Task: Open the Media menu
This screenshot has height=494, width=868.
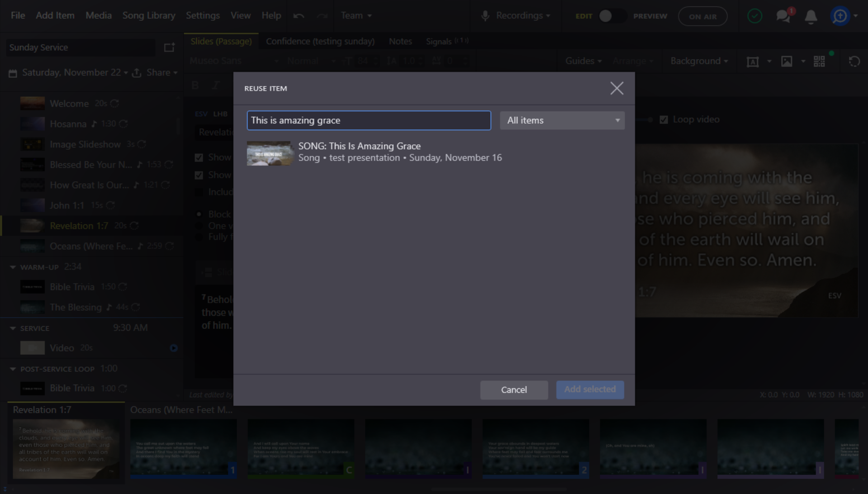Action: pyautogui.click(x=99, y=16)
